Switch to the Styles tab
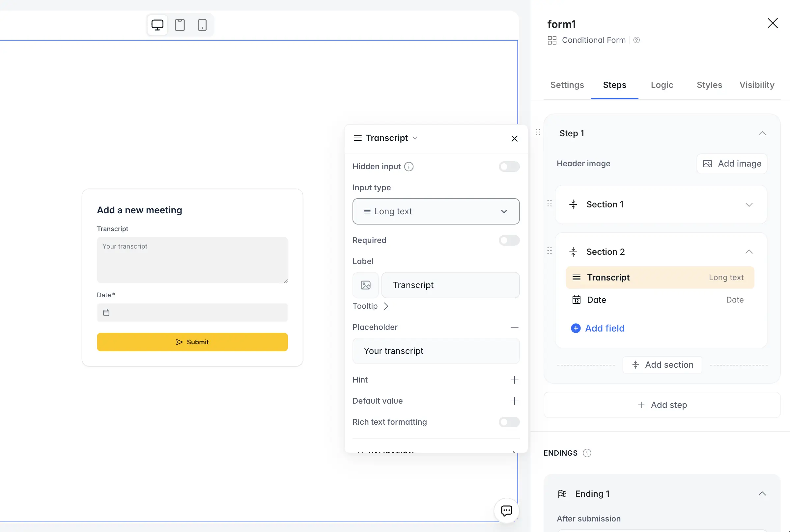This screenshot has width=790, height=532. pos(709,85)
